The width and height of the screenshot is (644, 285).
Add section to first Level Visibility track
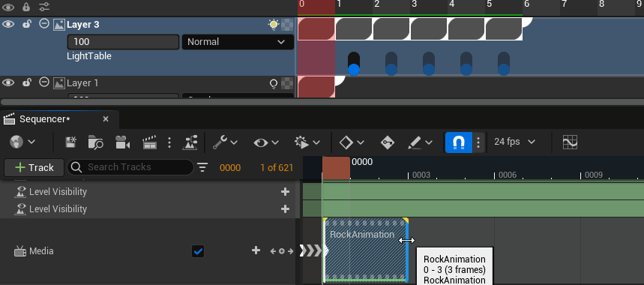285,192
